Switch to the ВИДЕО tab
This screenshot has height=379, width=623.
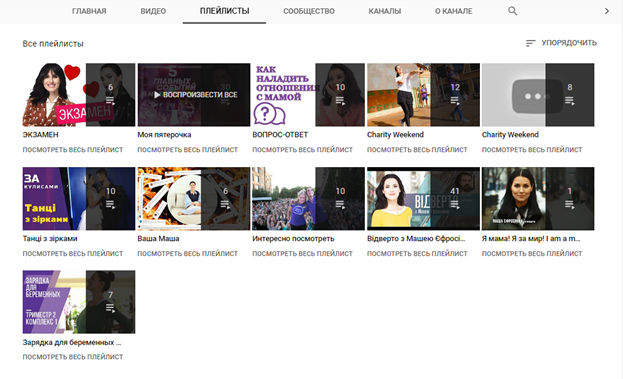153,11
